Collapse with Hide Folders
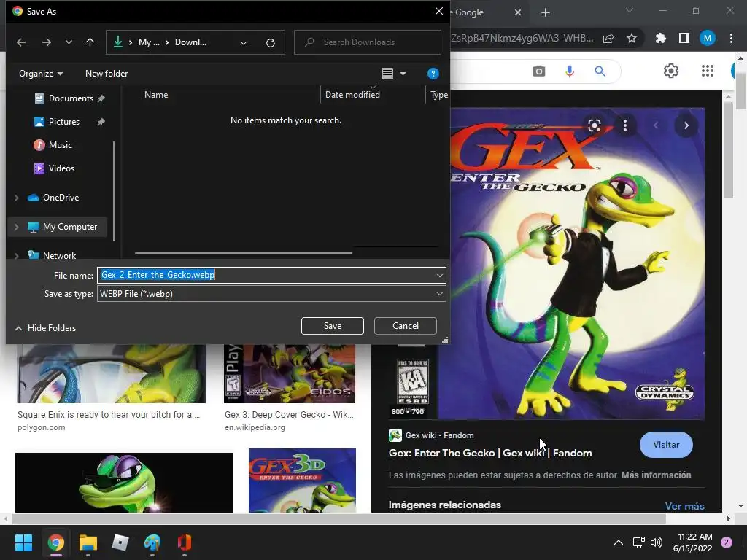Viewport: 747px width, 560px height. pyautogui.click(x=46, y=328)
